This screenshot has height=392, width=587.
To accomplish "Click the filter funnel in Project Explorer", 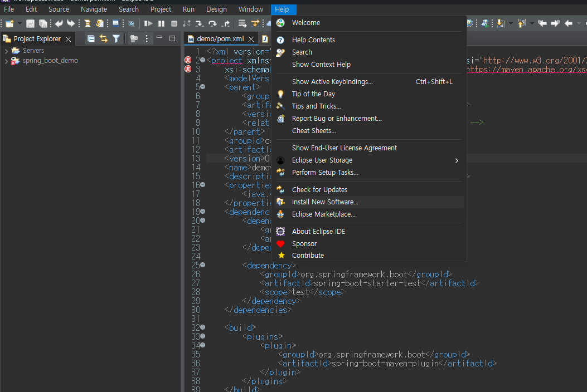I will [116, 38].
